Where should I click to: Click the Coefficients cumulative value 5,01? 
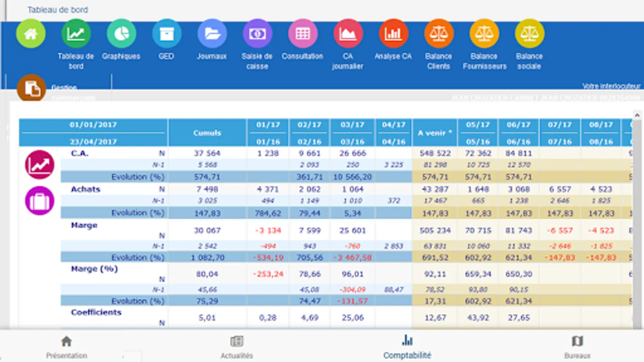click(x=207, y=318)
